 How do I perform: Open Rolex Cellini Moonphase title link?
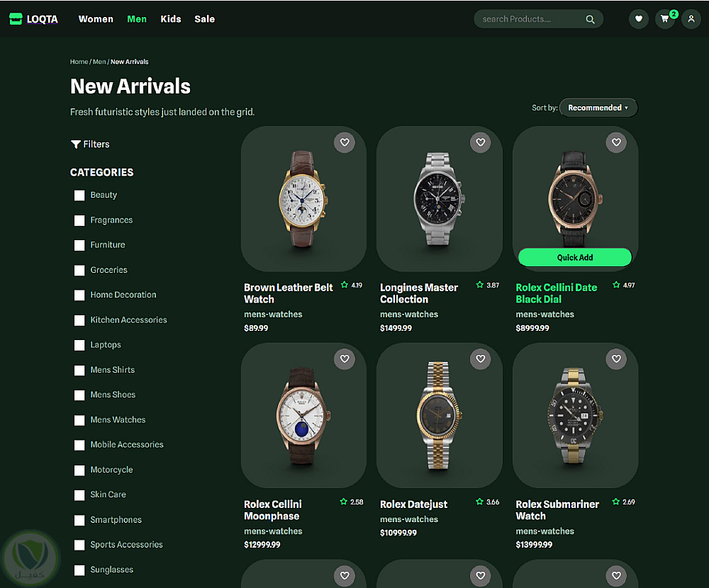click(273, 510)
